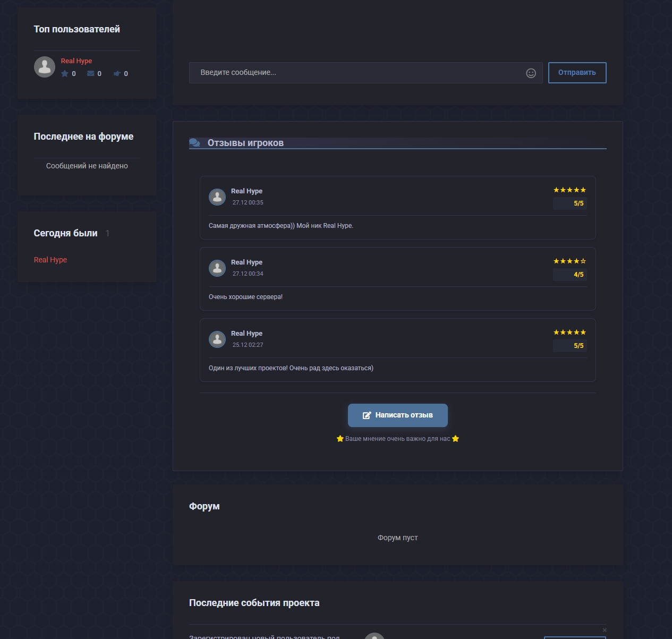Click the five stars on first review
This screenshot has height=639, width=672.
[569, 190]
